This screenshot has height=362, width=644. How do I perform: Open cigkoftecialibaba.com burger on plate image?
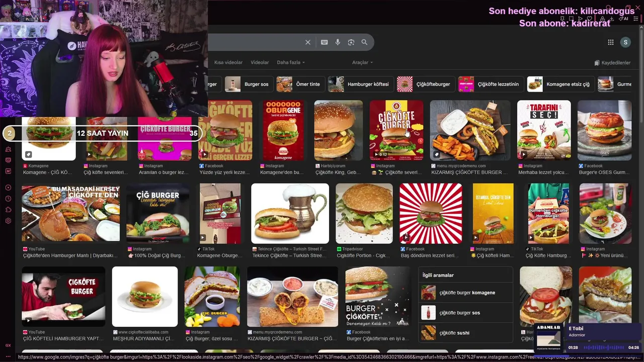click(x=145, y=297)
